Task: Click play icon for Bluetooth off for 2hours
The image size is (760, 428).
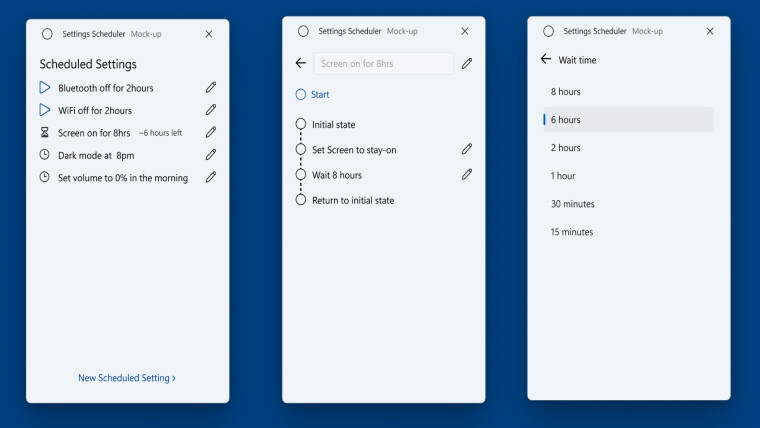Action: (x=44, y=88)
